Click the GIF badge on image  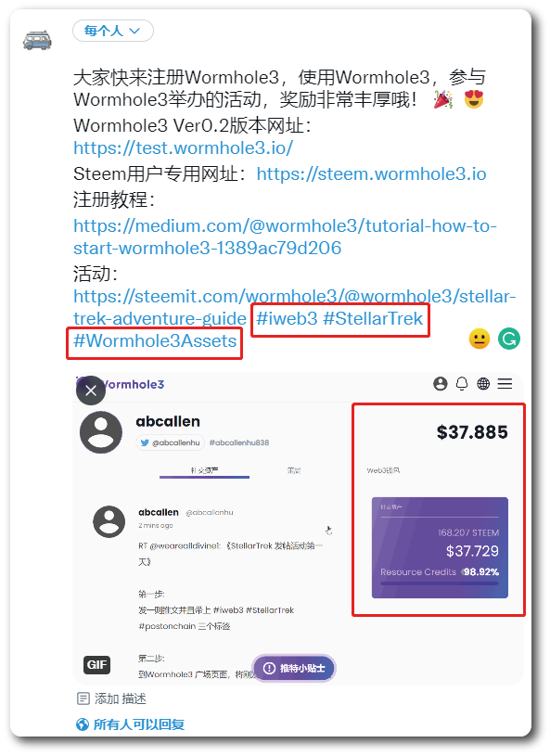pyautogui.click(x=96, y=665)
